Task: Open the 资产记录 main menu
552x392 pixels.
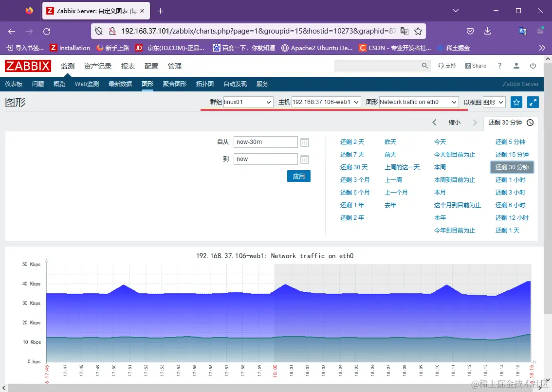Action: click(97, 66)
